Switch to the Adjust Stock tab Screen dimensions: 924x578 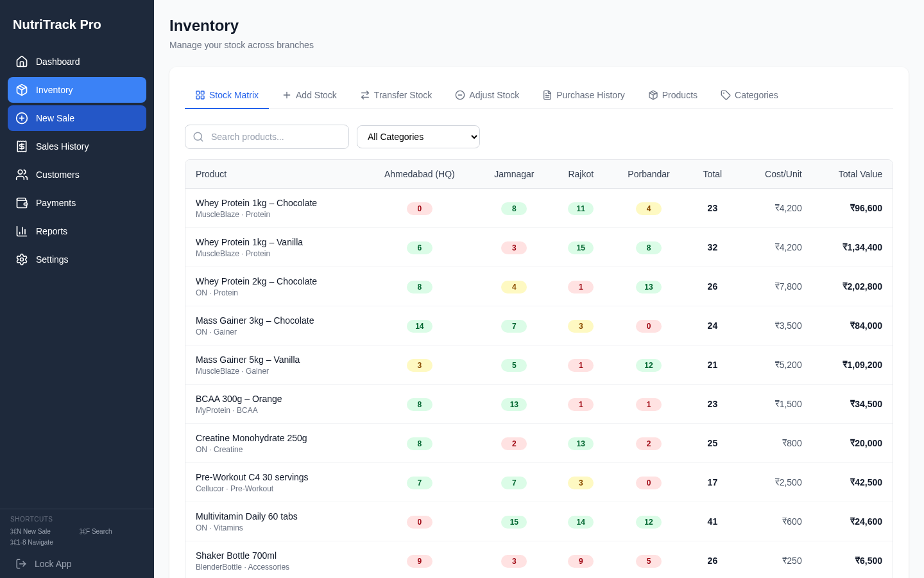point(488,95)
